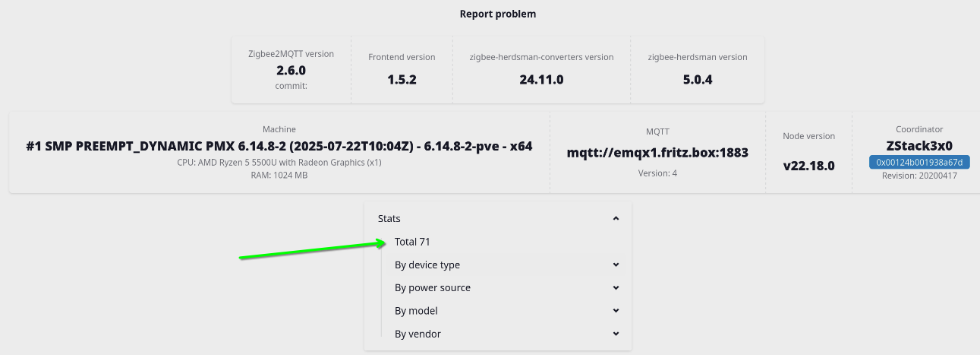Open the Zigbee2MQTT version 2.6.0 link
Screen dimensions: 980x355
pyautogui.click(x=291, y=69)
